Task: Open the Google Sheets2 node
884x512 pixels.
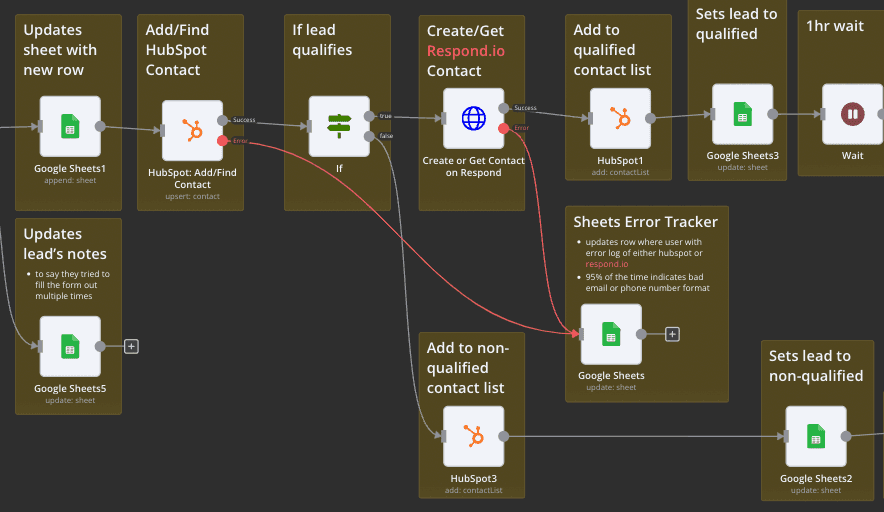Action: (x=815, y=436)
